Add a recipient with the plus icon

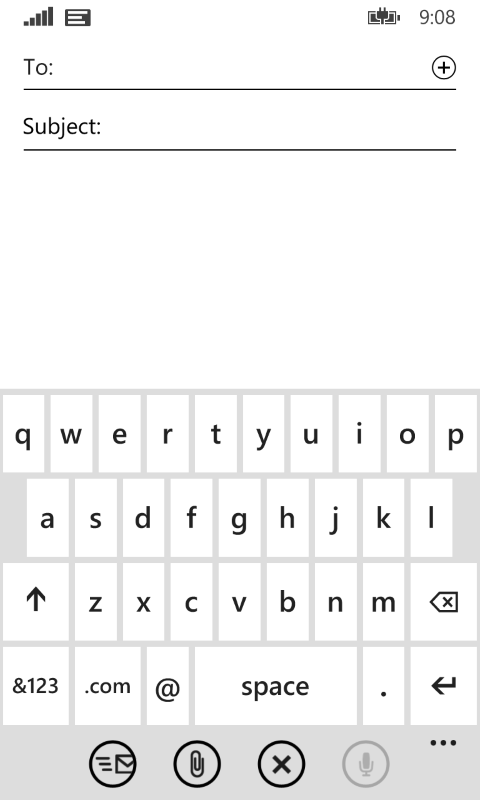coord(443,67)
